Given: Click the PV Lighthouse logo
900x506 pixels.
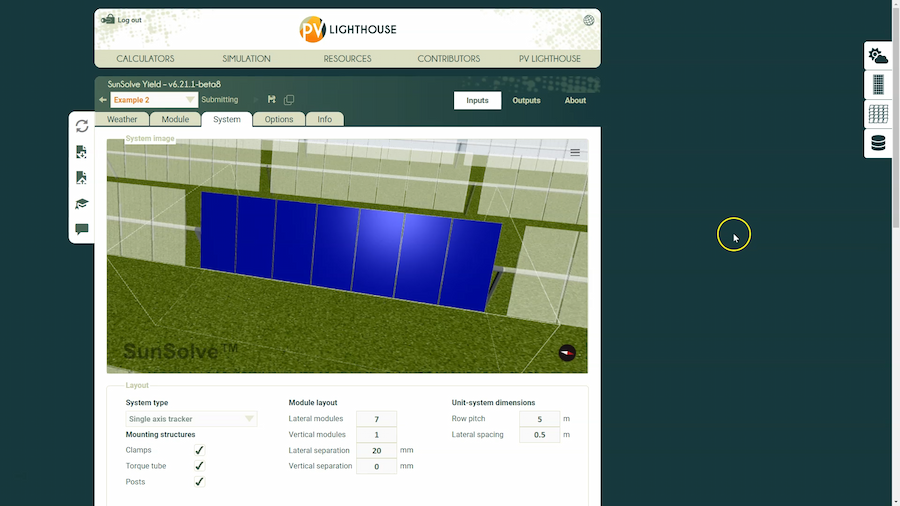Looking at the screenshot, I should tap(348, 29).
